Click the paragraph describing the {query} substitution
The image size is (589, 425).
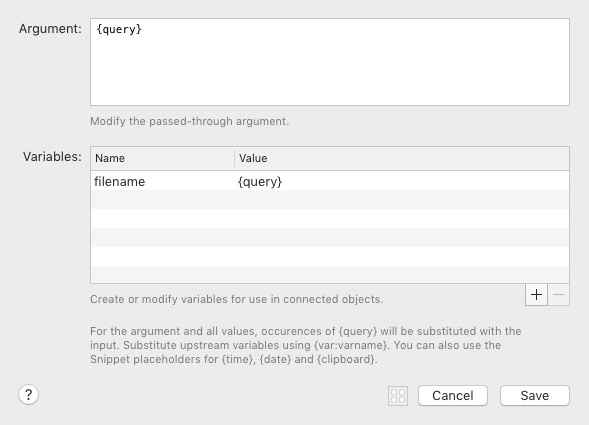pos(305,345)
